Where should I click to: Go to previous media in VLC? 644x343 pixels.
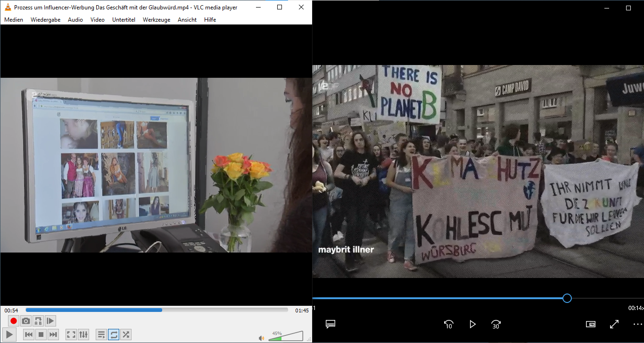point(29,335)
